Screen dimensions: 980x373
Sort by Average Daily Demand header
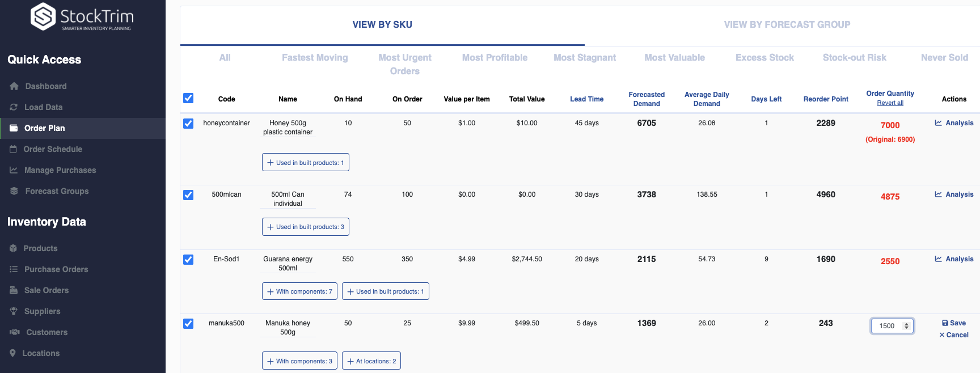pyautogui.click(x=707, y=99)
